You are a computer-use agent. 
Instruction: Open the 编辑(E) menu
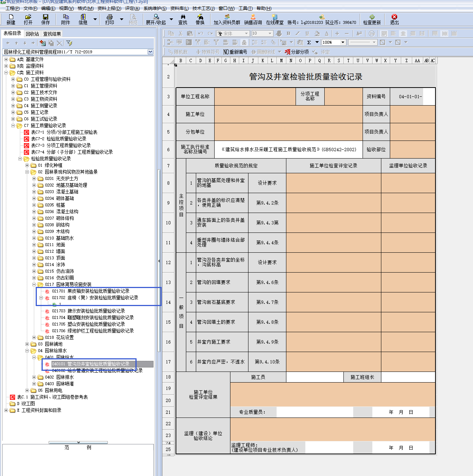(48, 8)
